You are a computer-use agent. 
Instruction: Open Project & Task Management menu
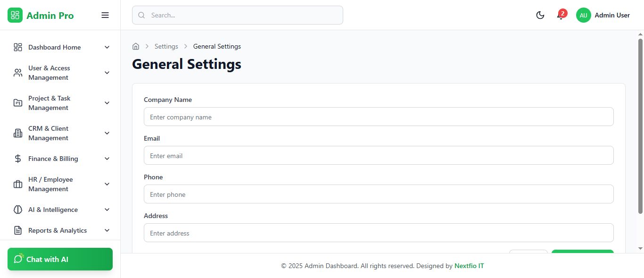click(x=49, y=103)
